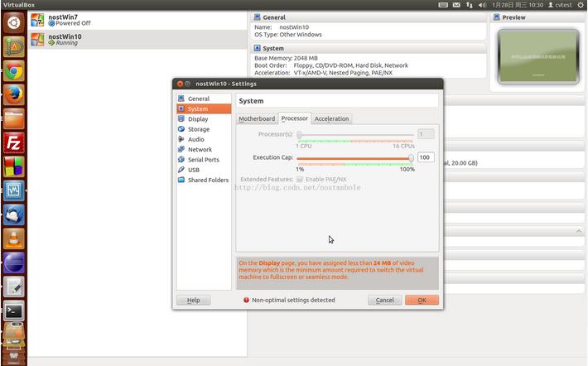Open the clock and date menu
Viewport: 588px width, 366px height.
click(x=518, y=5)
